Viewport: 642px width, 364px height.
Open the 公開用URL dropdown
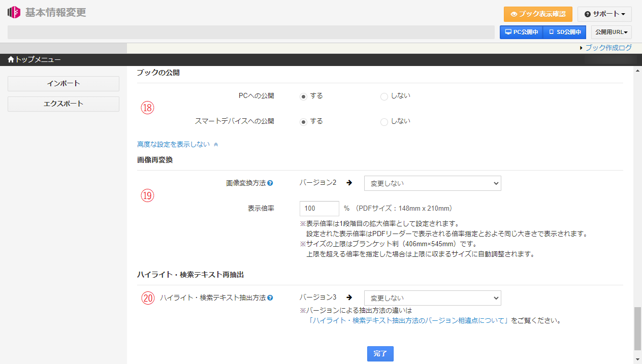611,31
